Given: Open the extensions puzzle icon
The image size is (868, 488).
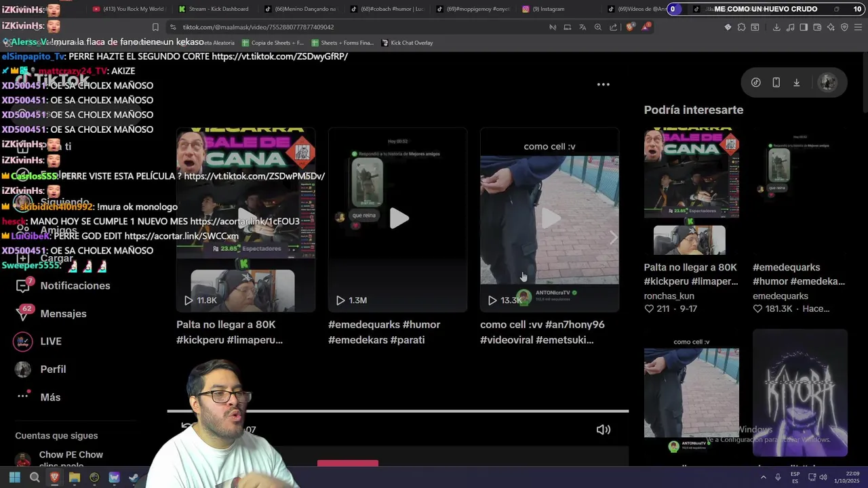Looking at the screenshot, I should [x=741, y=27].
